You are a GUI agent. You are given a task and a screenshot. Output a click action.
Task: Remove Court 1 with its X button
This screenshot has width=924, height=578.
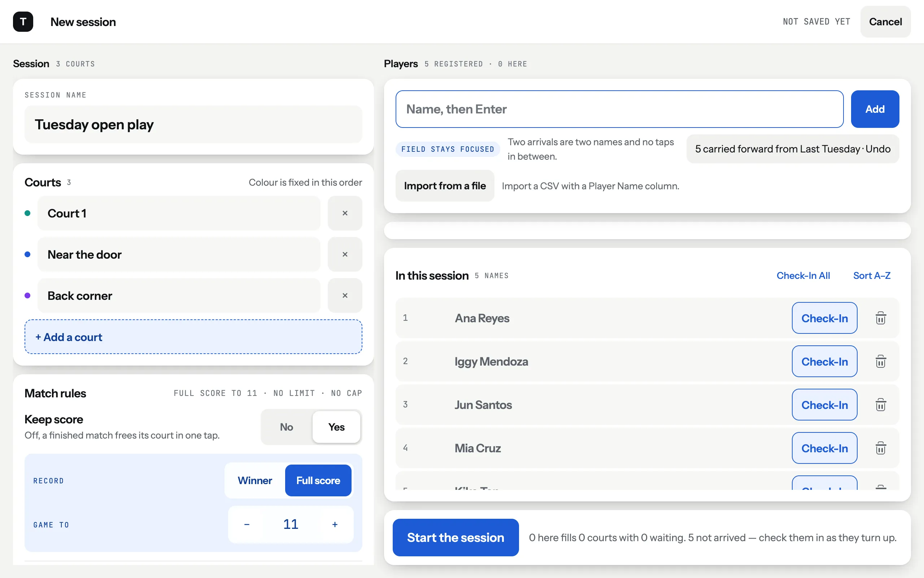tap(345, 213)
